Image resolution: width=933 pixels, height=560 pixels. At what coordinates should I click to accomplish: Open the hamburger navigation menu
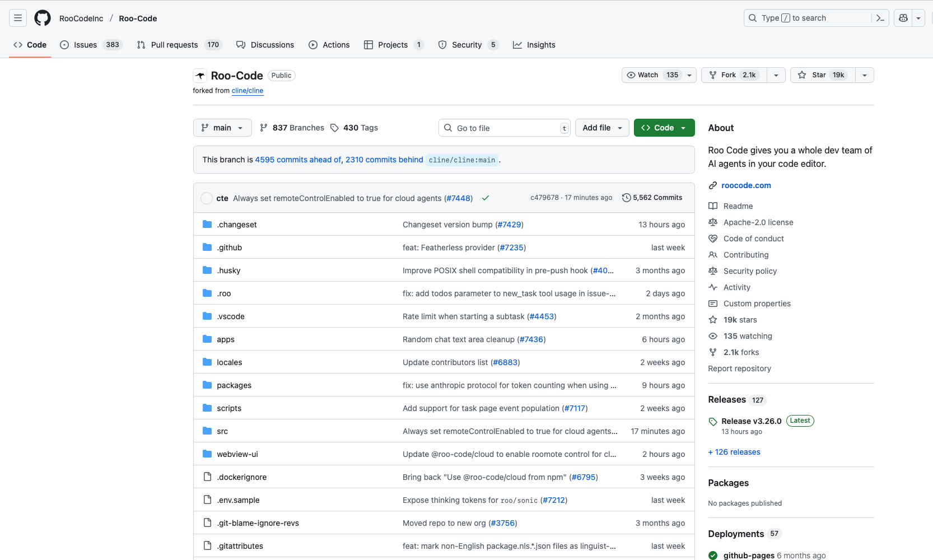[x=18, y=18]
